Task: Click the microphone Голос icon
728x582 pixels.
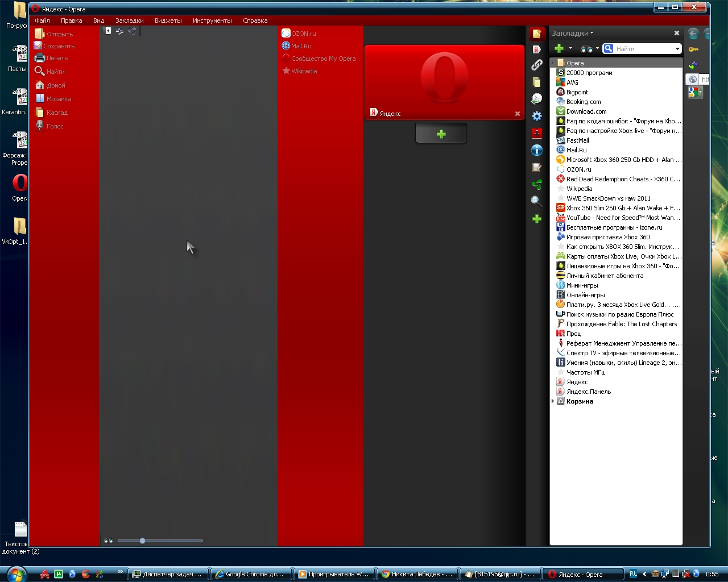Action: (x=40, y=126)
